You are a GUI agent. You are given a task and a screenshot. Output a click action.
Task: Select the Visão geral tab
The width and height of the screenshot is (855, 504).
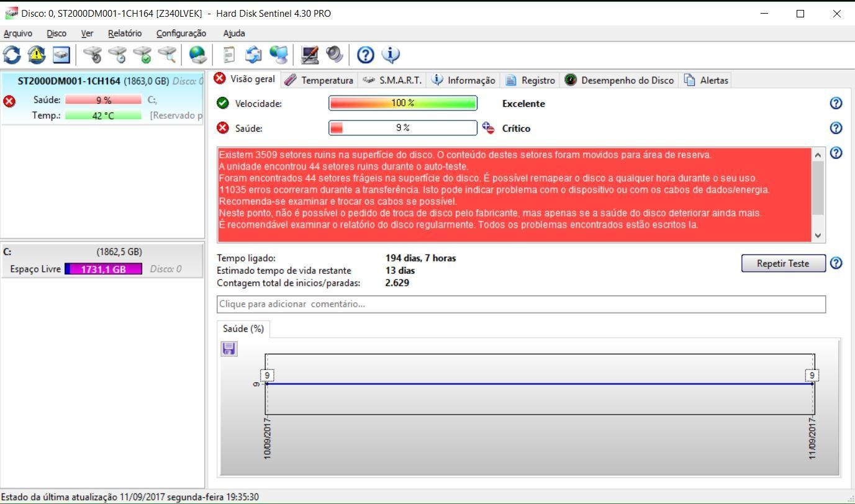(x=245, y=79)
